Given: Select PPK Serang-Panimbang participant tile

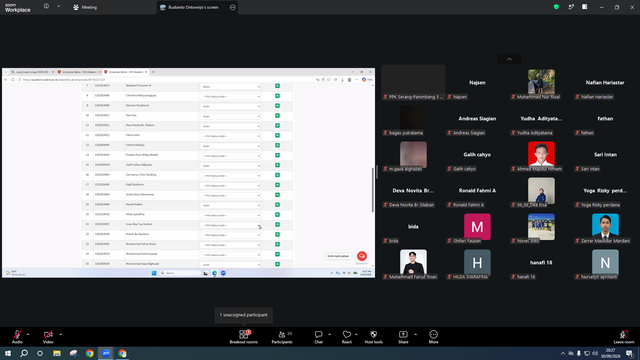Looking at the screenshot, I should [413, 82].
